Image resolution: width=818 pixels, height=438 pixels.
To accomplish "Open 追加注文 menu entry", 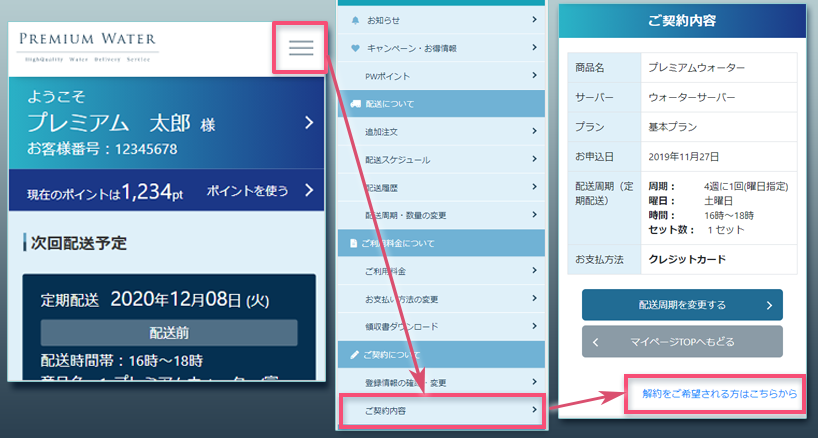I will pyautogui.click(x=441, y=132).
